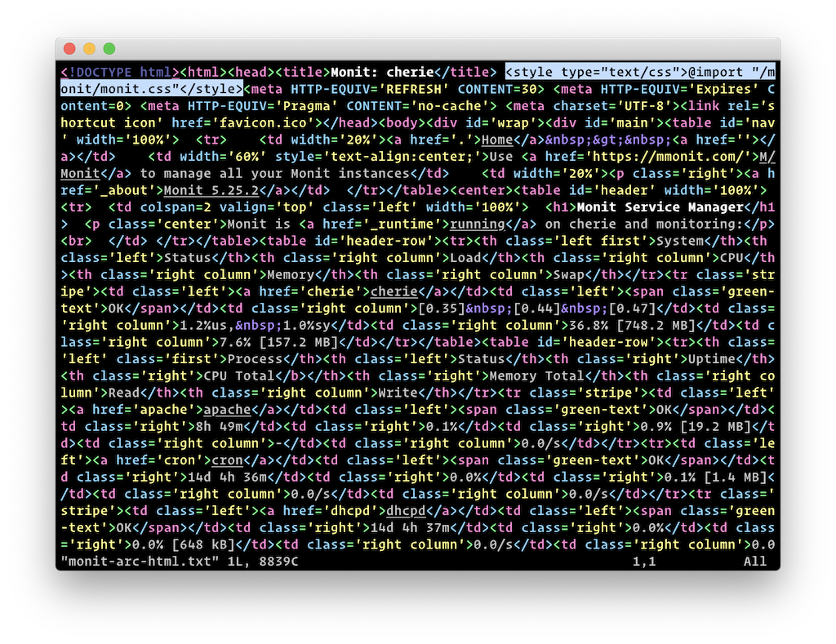The width and height of the screenshot is (836, 644).
Task: Click the "14d 4h 36m" uptime value
Action: coord(228,477)
